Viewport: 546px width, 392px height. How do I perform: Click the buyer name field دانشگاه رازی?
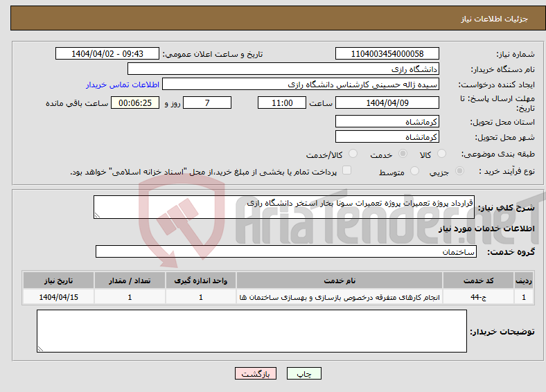click(283, 69)
